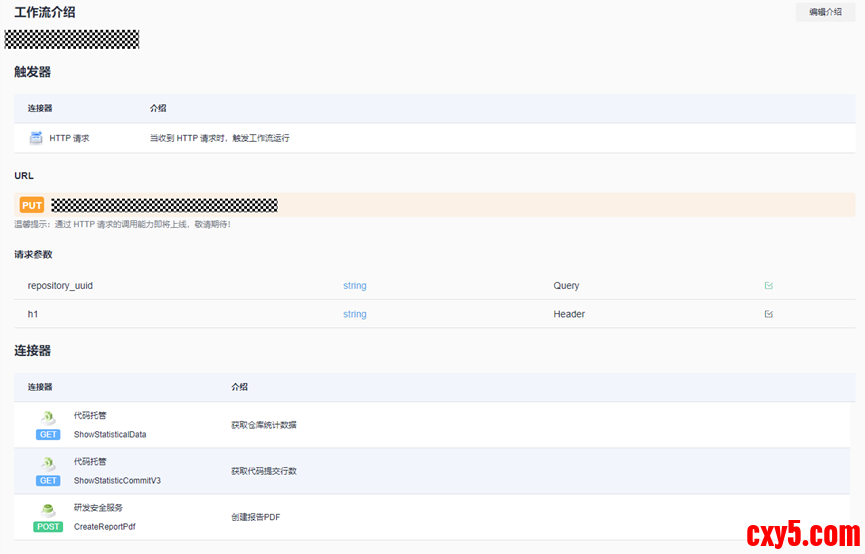Click the redacted URL field next to PUT

tap(165, 205)
